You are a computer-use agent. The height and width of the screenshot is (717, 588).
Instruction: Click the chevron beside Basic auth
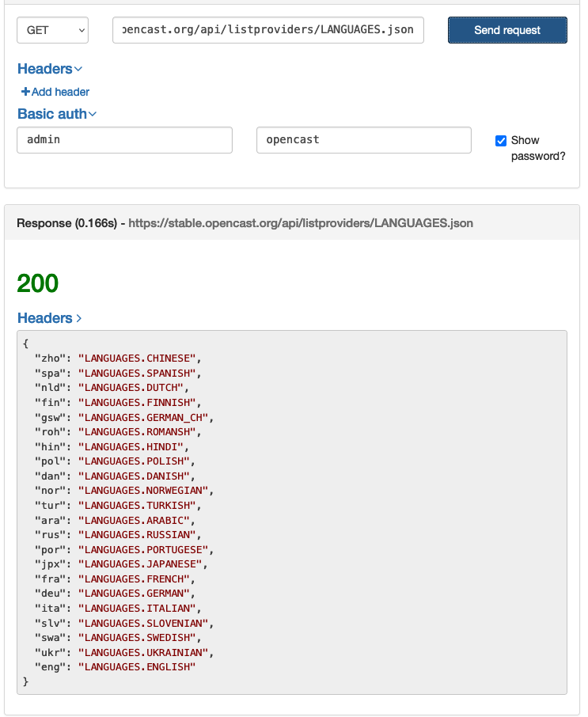[91, 114]
